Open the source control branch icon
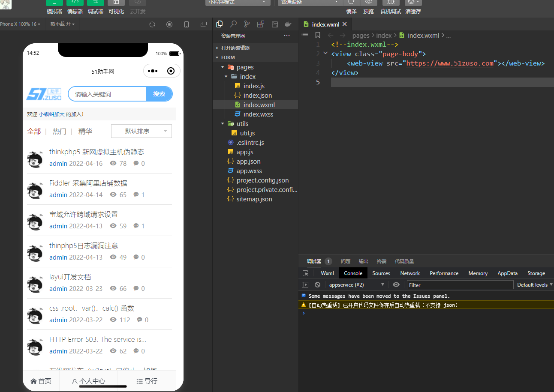The image size is (554, 392). coord(247,24)
